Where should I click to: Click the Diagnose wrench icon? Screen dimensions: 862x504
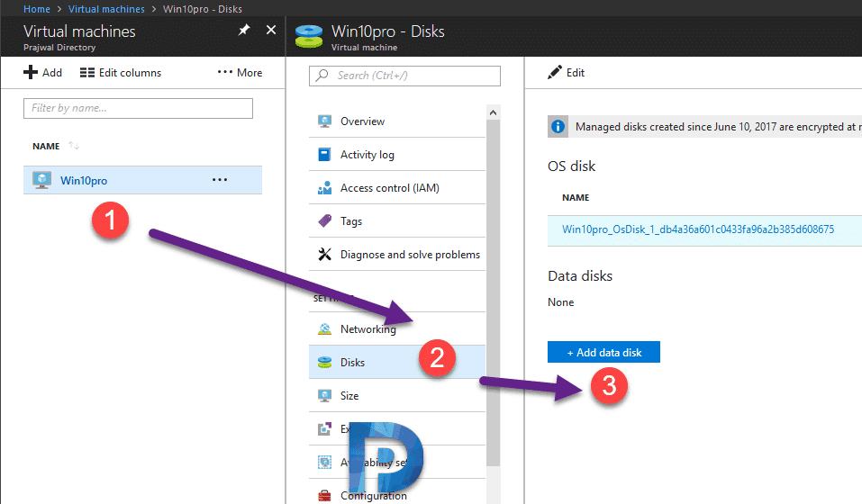324,254
